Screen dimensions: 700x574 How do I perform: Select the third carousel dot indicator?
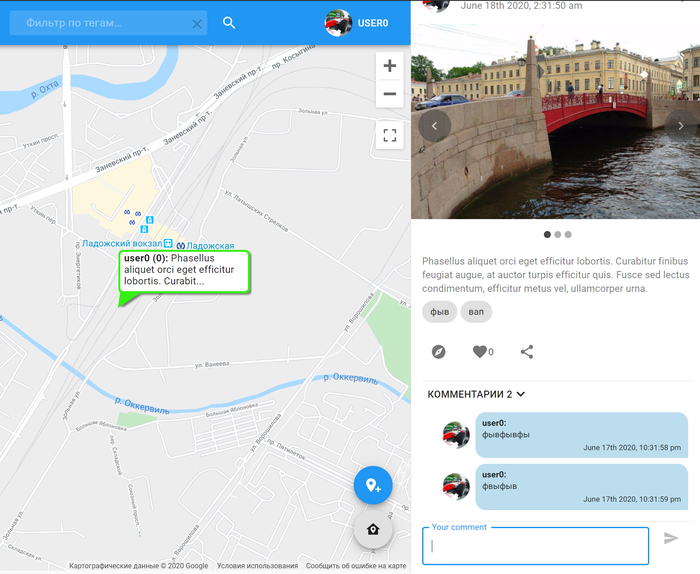tap(568, 234)
